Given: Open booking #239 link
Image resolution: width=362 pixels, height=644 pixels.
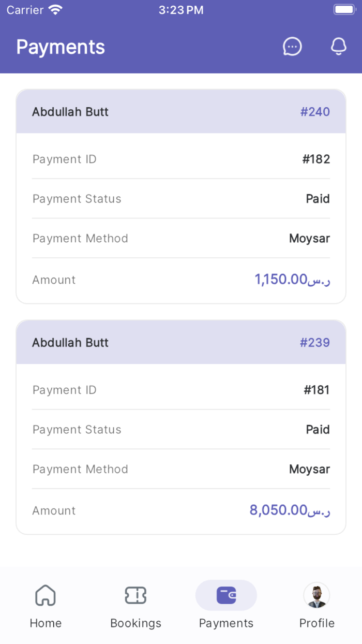Looking at the screenshot, I should (315, 343).
